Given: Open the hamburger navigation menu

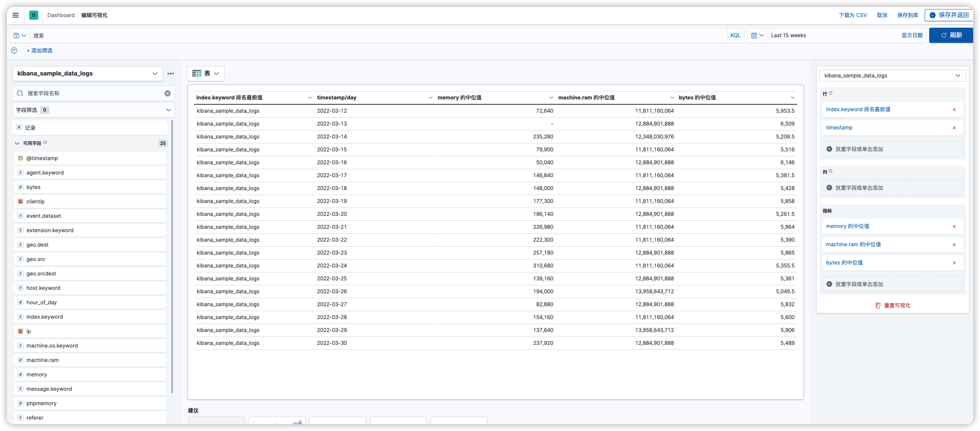Looking at the screenshot, I should coord(15,15).
